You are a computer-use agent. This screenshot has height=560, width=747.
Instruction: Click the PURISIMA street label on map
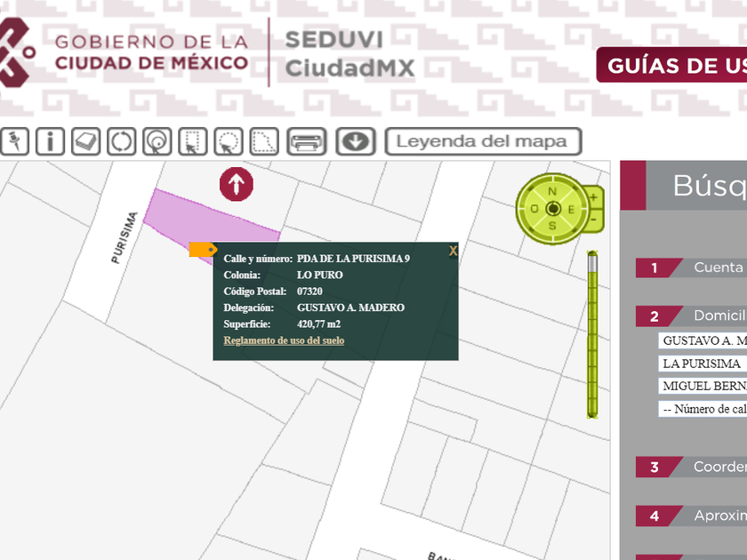click(124, 237)
